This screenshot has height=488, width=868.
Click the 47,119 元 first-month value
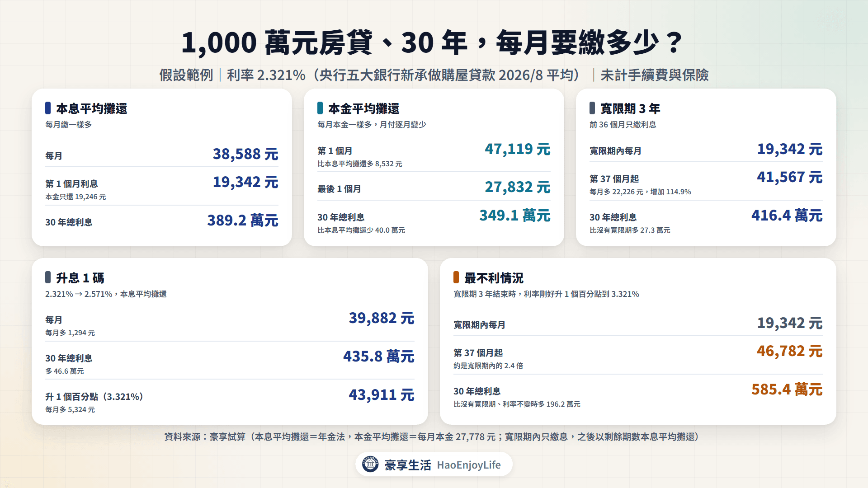518,149
